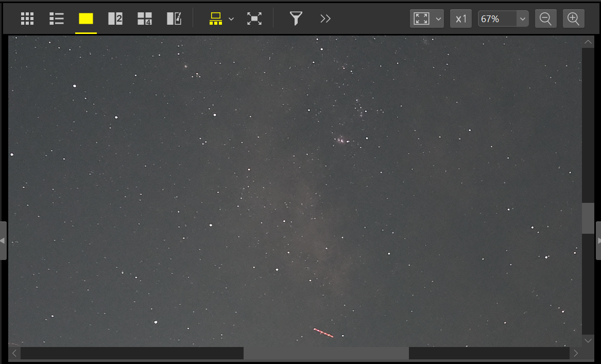This screenshot has width=601, height=364.
Task: Zoom out with the minus magnifier
Action: (x=545, y=19)
